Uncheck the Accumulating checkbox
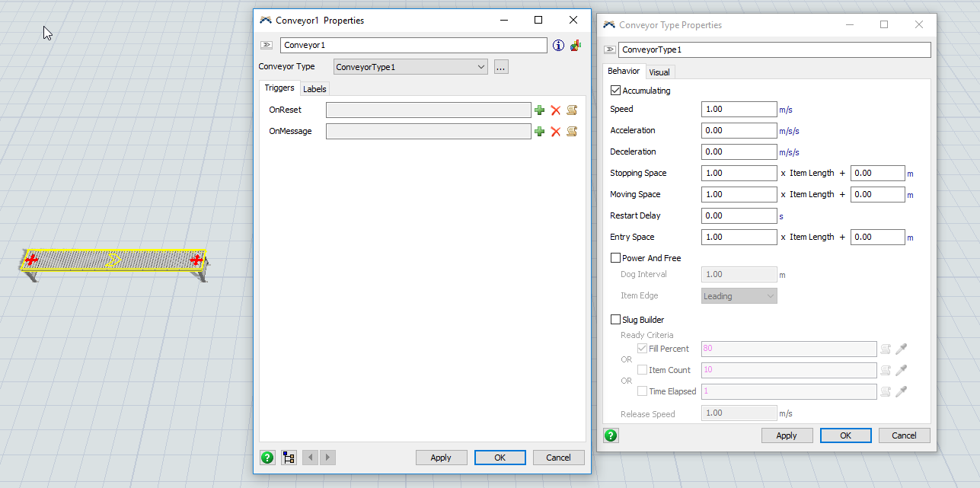The height and width of the screenshot is (488, 980). tap(616, 91)
